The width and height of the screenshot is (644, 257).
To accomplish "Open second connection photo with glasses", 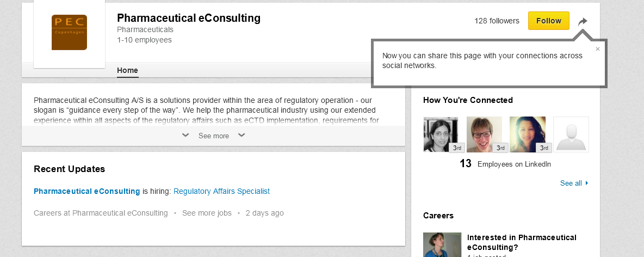I will [484, 134].
